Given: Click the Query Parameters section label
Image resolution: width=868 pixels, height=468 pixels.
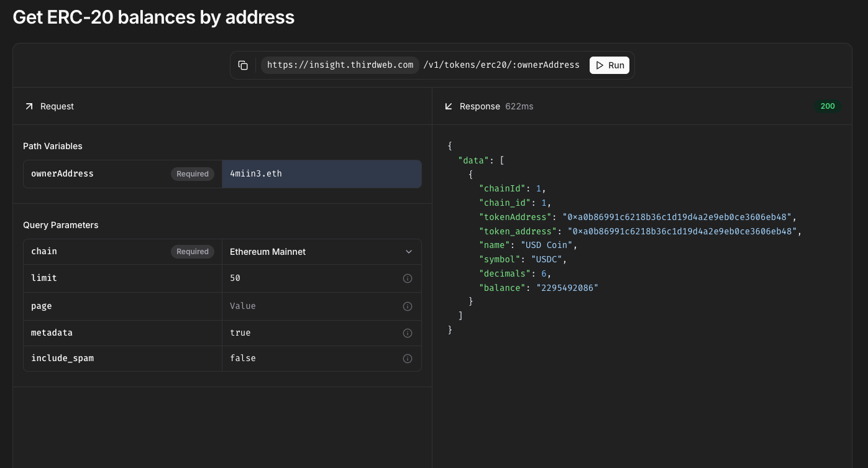Looking at the screenshot, I should click(x=61, y=225).
